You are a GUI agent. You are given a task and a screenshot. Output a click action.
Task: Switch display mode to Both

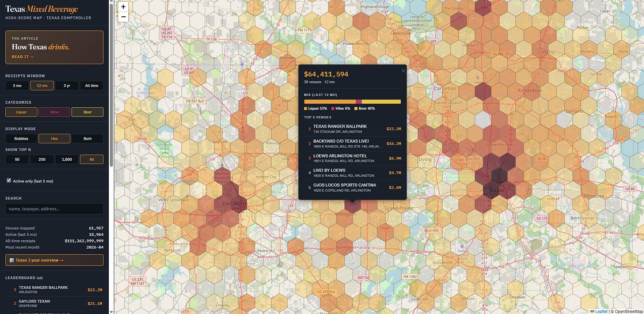pos(88,139)
